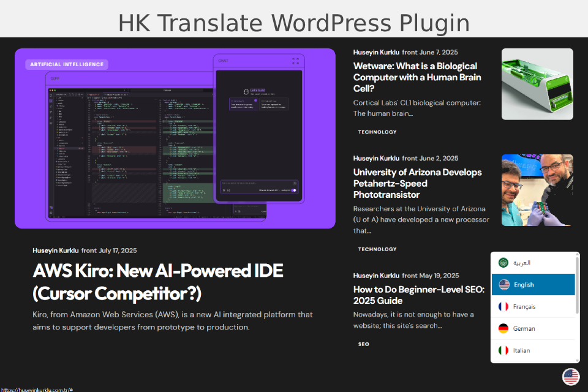
Task: Select English in language list
Action: [533, 285]
